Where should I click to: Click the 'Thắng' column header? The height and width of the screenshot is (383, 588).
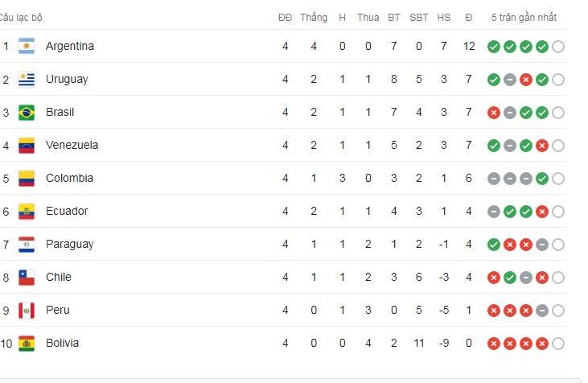click(x=314, y=17)
